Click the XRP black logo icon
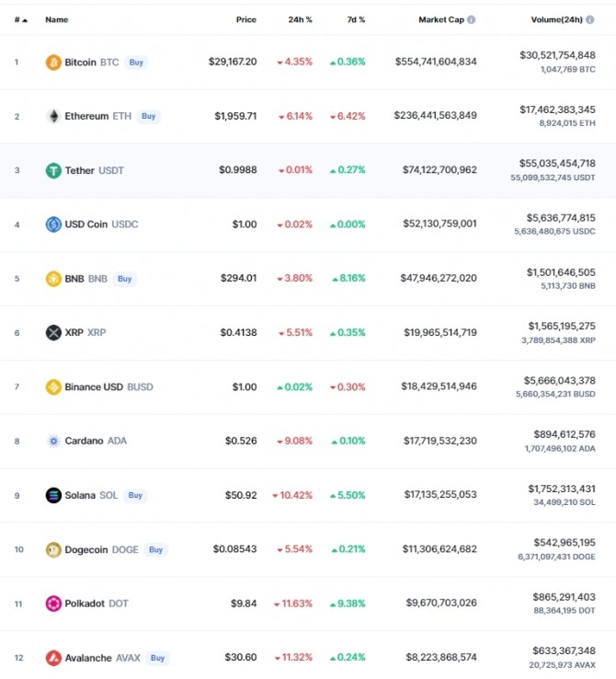616x679 pixels. (53, 332)
